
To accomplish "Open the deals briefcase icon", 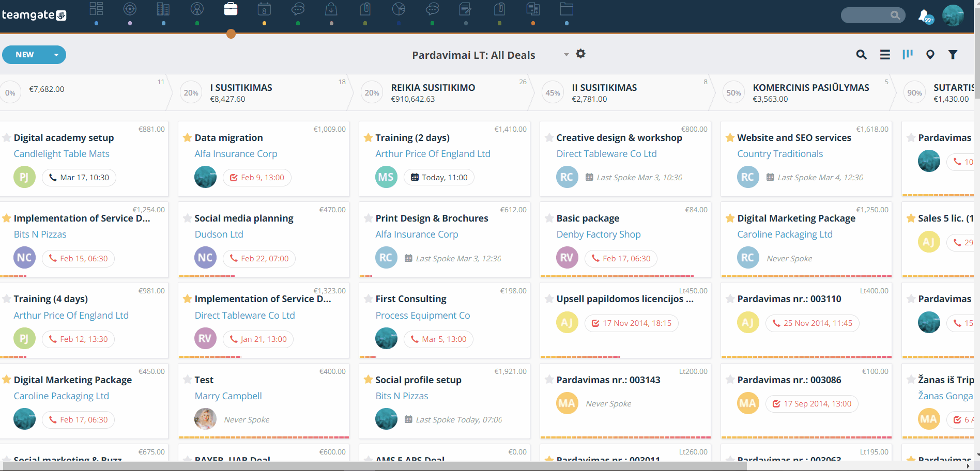I will pyautogui.click(x=231, y=9).
